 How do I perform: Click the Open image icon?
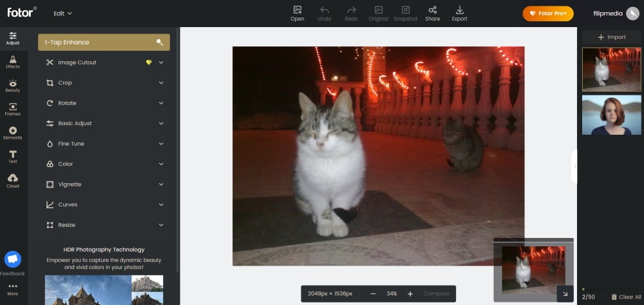tap(298, 13)
